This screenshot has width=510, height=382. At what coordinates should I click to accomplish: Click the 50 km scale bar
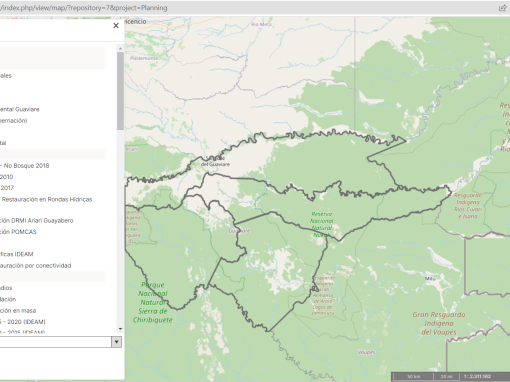click(x=414, y=376)
